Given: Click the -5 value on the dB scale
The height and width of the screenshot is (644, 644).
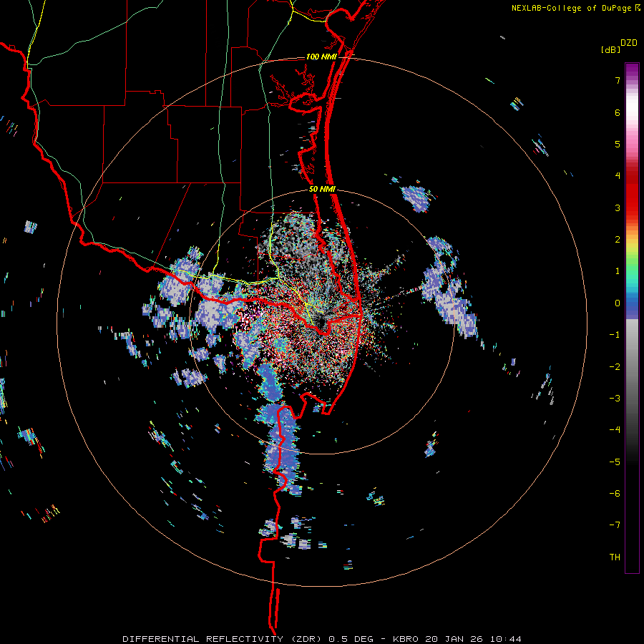Looking at the screenshot, I should pyautogui.click(x=615, y=462).
